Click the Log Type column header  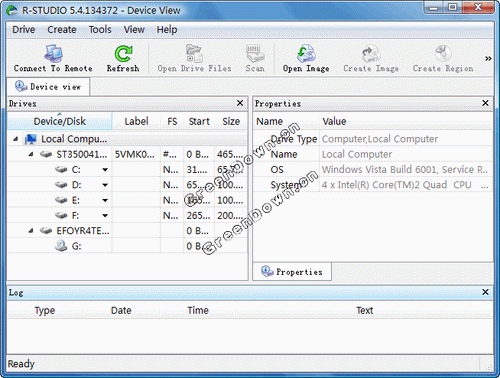click(45, 310)
